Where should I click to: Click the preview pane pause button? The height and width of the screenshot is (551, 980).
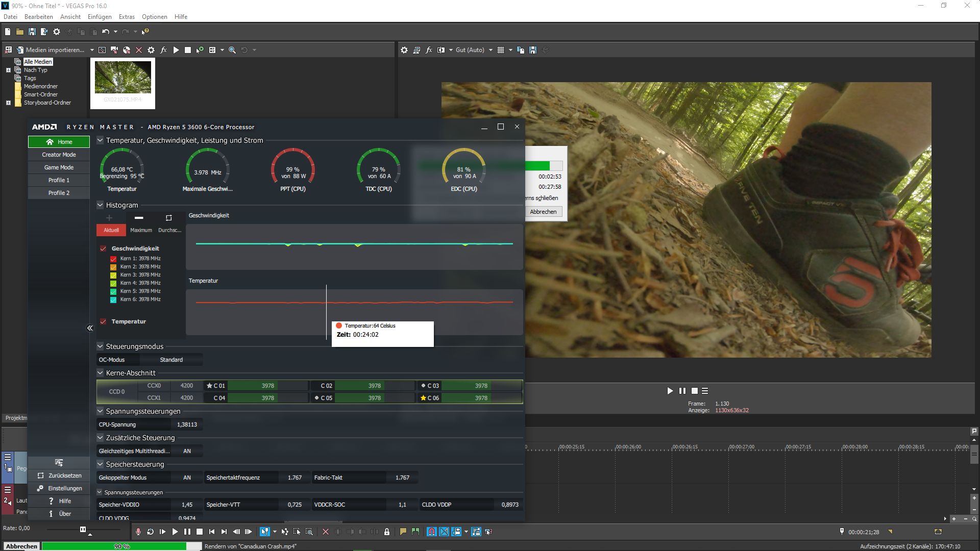tap(682, 391)
